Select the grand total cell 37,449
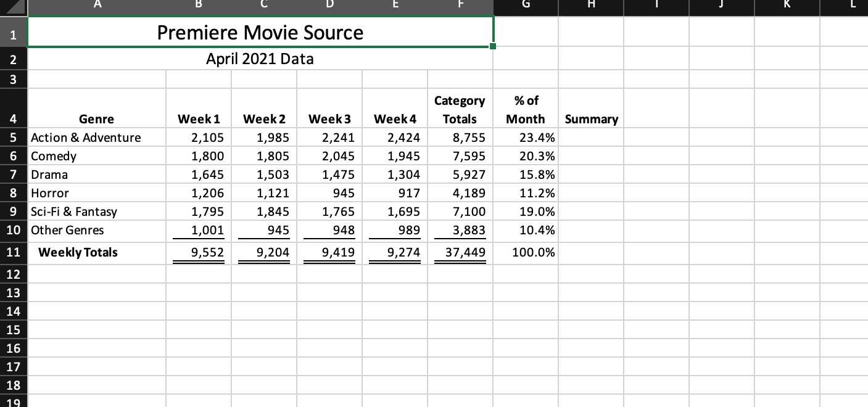This screenshot has width=868, height=407. [460, 252]
